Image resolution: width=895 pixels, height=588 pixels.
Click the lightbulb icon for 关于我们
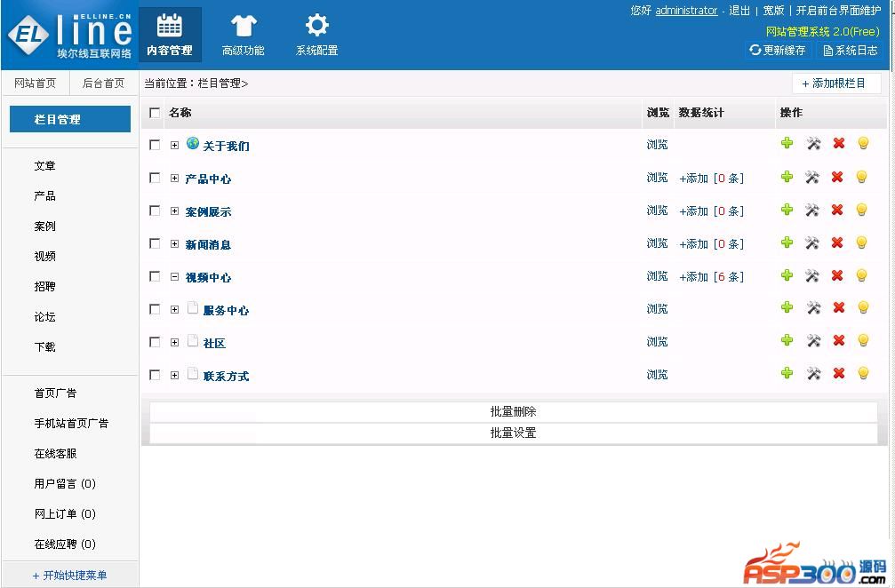[863, 143]
